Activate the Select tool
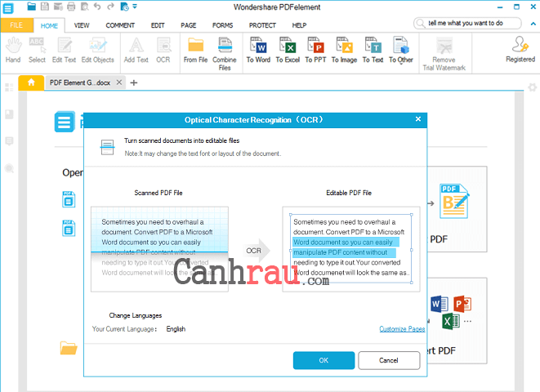The height and width of the screenshot is (392, 540). pyautogui.click(x=37, y=51)
